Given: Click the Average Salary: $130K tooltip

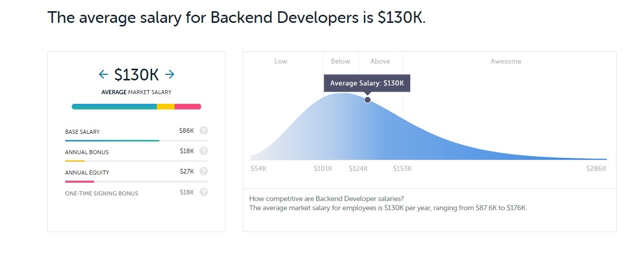Looking at the screenshot, I should tap(367, 83).
